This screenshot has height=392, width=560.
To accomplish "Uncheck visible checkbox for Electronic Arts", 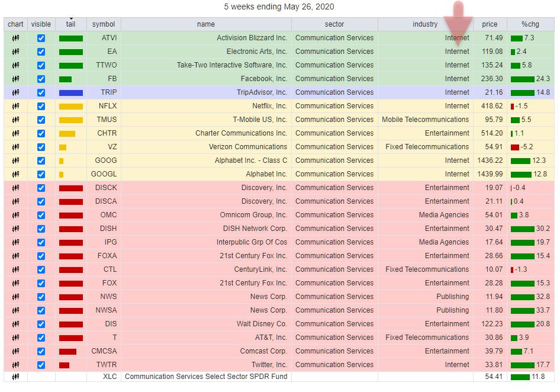I will coord(41,52).
